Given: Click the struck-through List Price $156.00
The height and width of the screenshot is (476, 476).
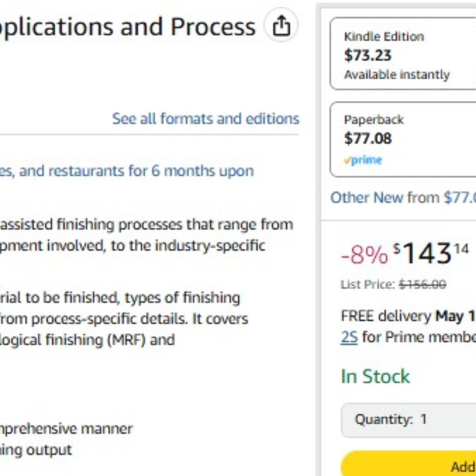Looking at the screenshot, I should [x=422, y=285].
